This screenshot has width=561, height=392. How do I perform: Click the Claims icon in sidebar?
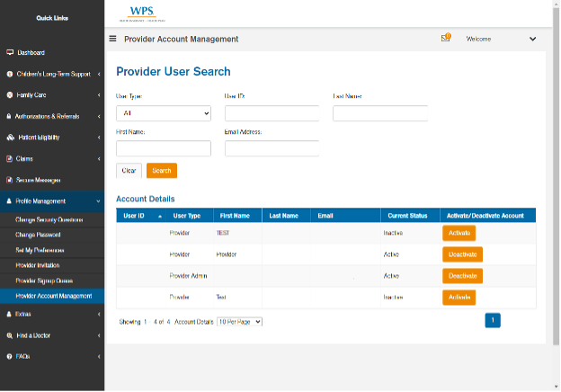click(x=10, y=158)
